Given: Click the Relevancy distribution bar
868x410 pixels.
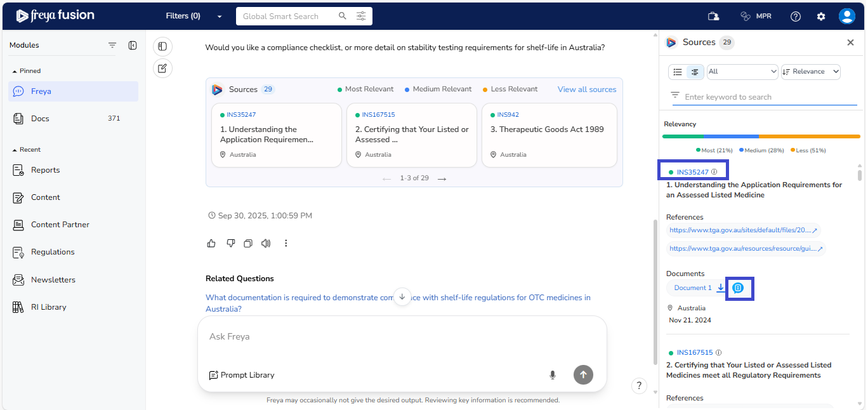Looking at the screenshot, I should click(x=761, y=136).
